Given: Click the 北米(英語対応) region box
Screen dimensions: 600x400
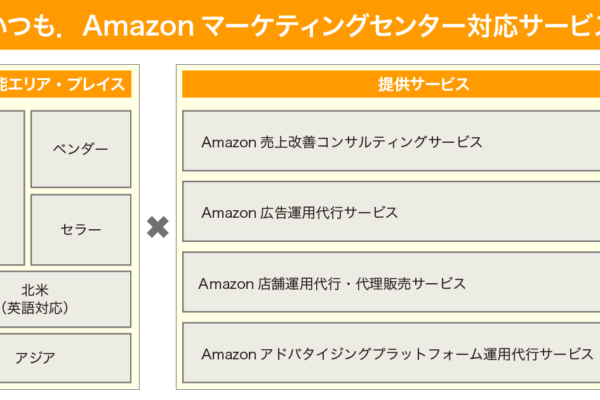Looking at the screenshot, I should (x=65, y=299).
